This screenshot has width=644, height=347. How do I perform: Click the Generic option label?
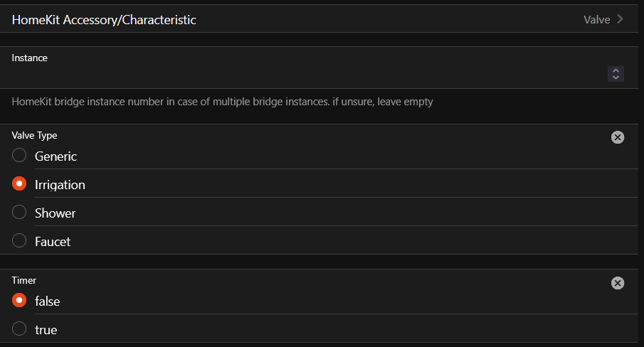click(56, 156)
